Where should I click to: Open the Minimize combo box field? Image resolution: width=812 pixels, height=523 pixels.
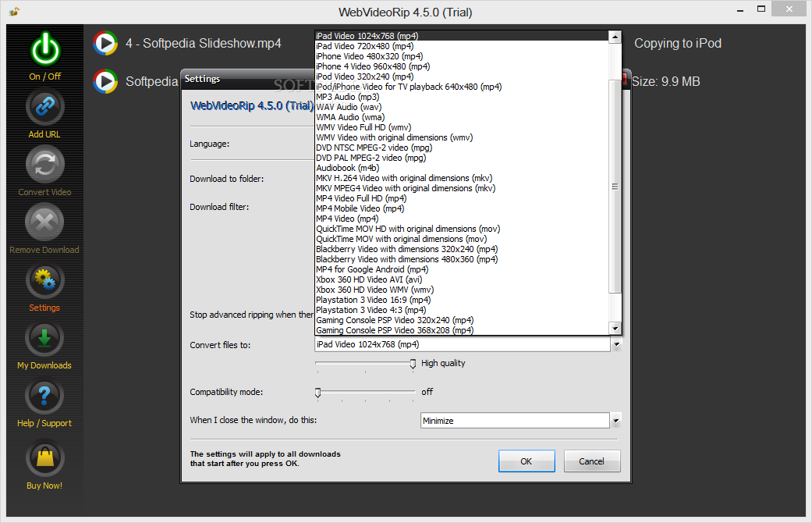click(515, 421)
